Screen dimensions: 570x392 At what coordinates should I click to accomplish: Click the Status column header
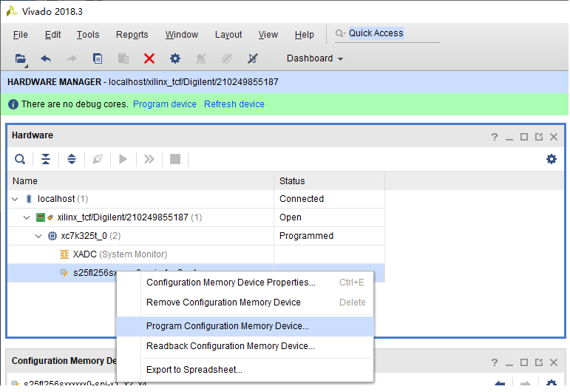pos(329,181)
